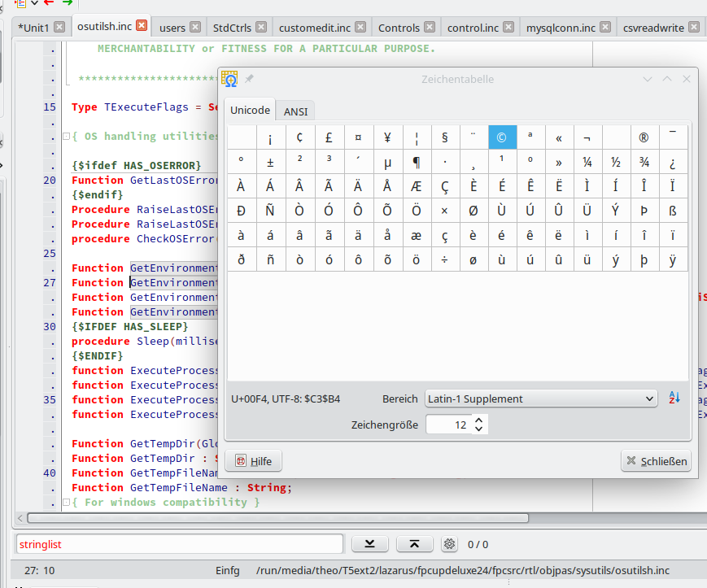Click the up chevron in Zeichentabelle titlebar
This screenshot has width=707, height=588.
click(x=667, y=79)
